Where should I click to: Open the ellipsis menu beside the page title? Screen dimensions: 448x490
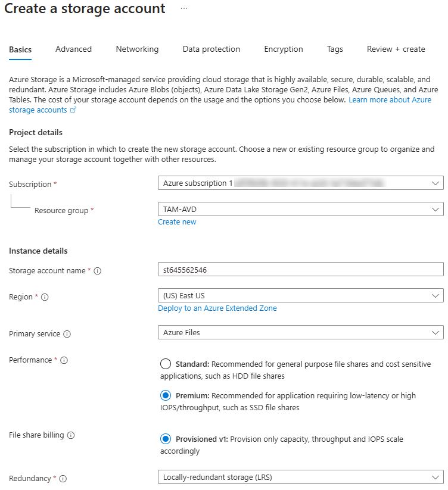coord(184,8)
